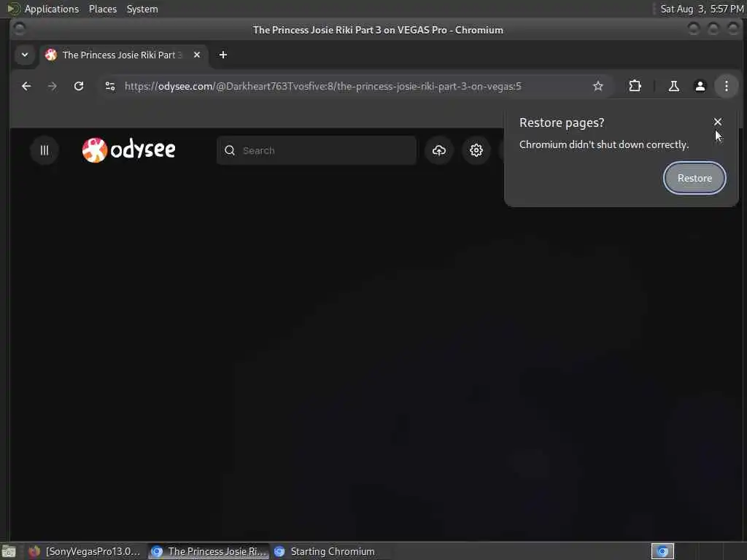The image size is (747, 560).
Task: Open the Extensions puzzle icon
Action: point(635,86)
